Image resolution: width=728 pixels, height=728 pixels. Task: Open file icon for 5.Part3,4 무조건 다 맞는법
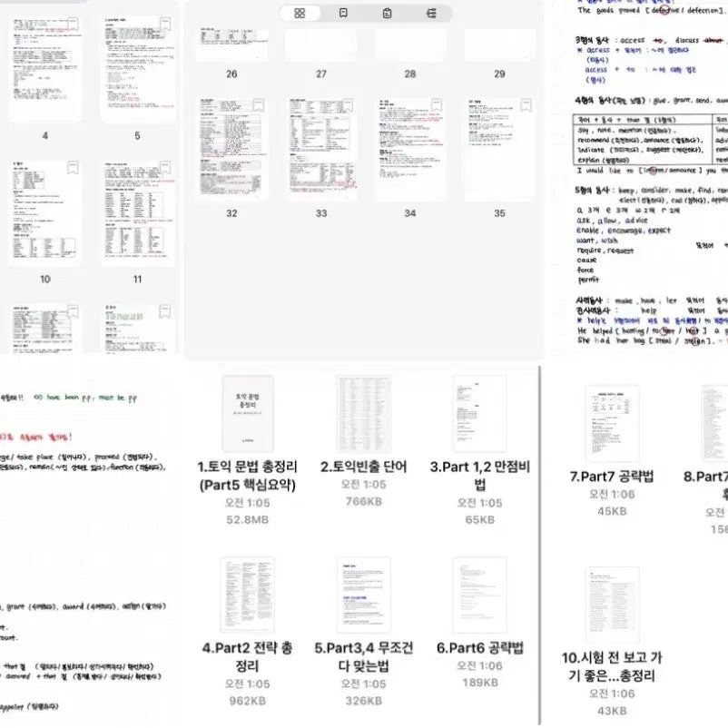363,595
